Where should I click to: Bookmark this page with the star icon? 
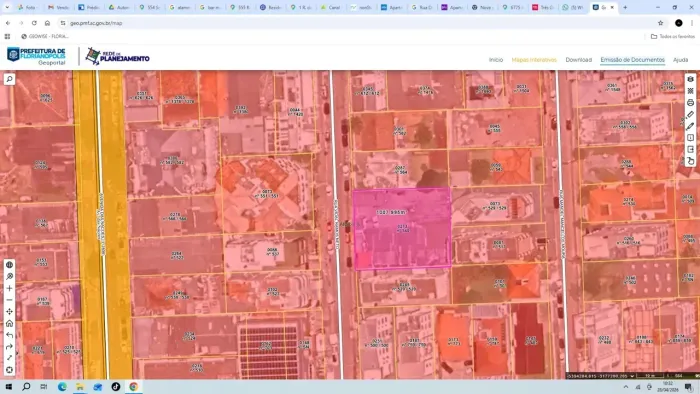point(660,23)
